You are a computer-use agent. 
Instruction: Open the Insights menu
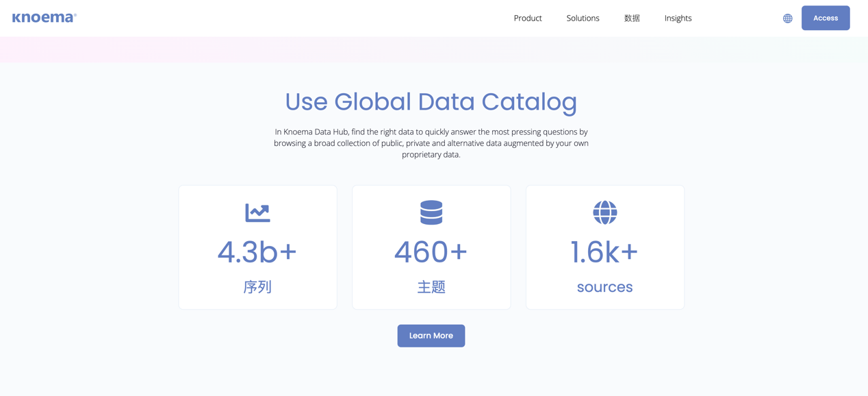[x=678, y=18]
